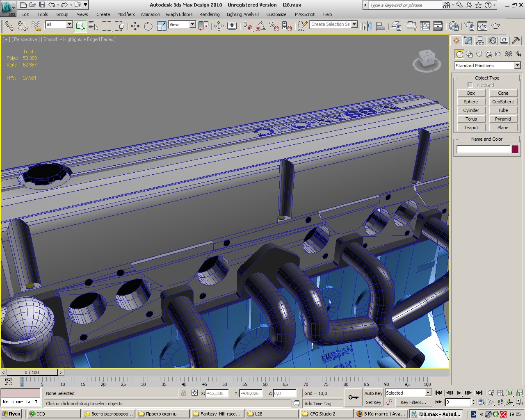Open Select by Name dialog icon
The image size is (525, 420).
[94, 26]
